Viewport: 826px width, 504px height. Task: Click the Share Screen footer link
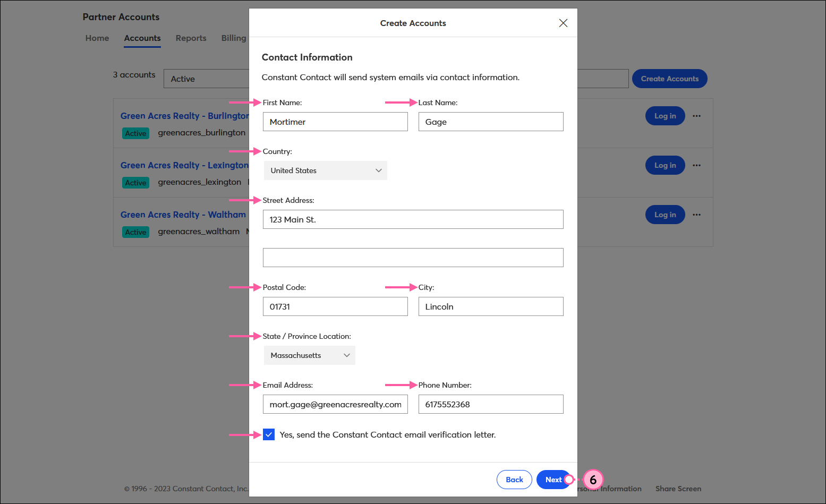pos(678,489)
